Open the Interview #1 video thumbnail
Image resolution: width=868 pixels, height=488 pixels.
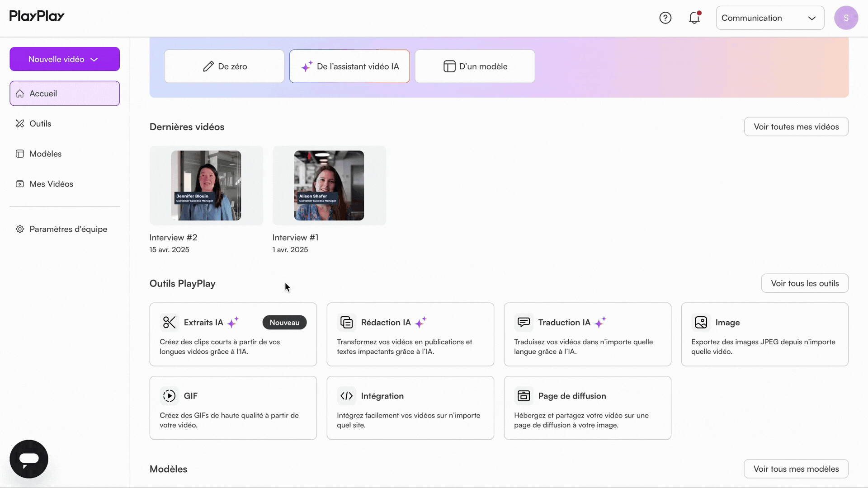coord(329,186)
